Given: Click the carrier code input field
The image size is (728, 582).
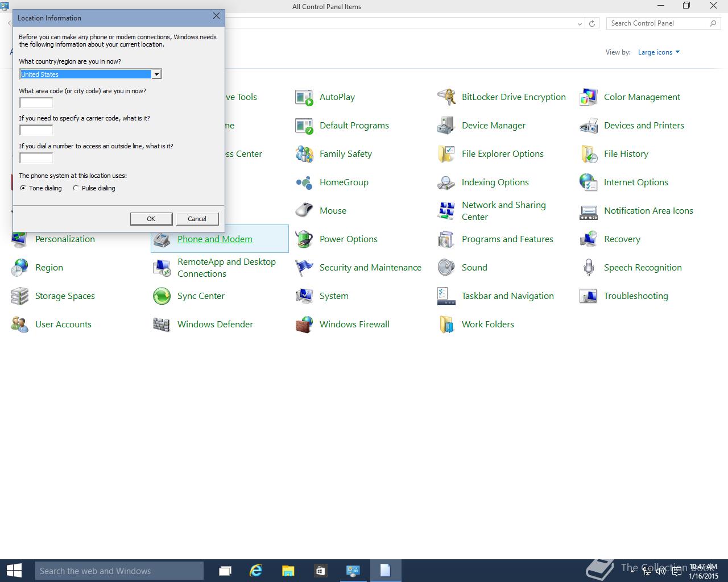Looking at the screenshot, I should pos(36,130).
